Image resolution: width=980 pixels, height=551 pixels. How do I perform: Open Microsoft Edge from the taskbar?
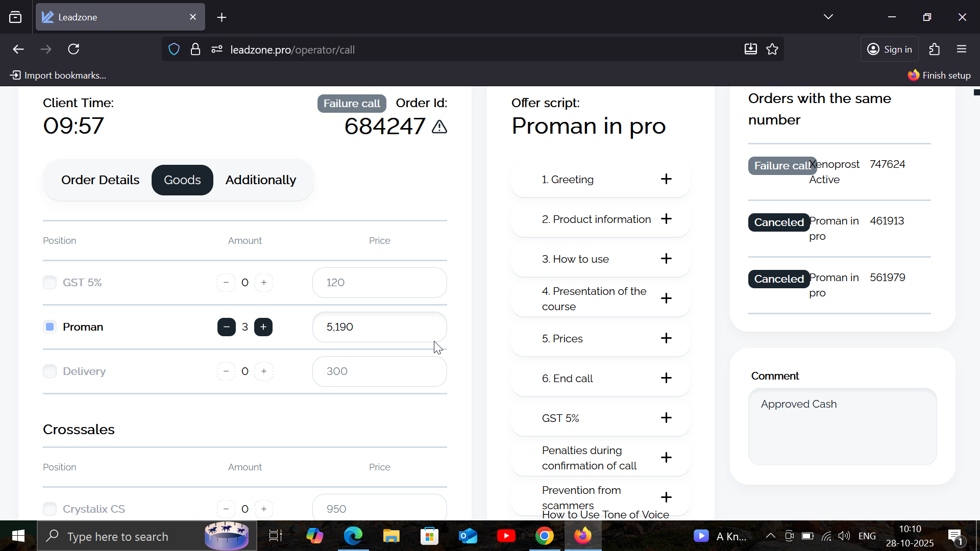(x=353, y=536)
